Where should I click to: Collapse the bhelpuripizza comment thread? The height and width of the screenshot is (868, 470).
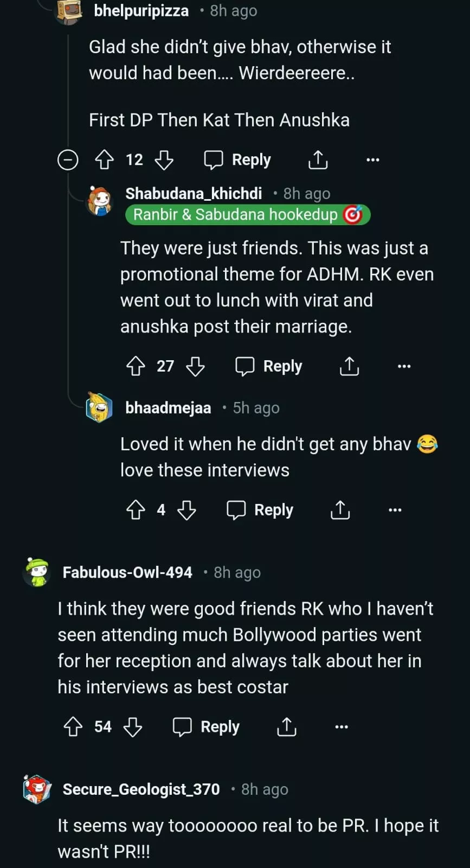[x=68, y=160]
